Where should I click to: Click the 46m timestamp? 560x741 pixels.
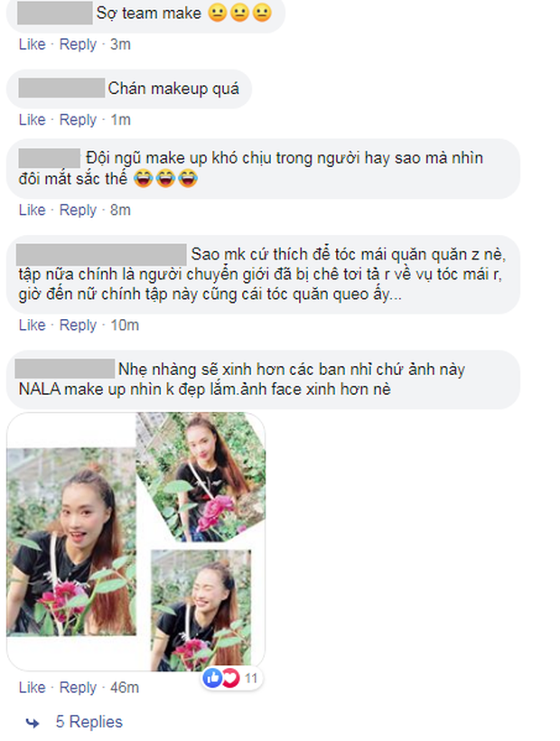point(125,688)
